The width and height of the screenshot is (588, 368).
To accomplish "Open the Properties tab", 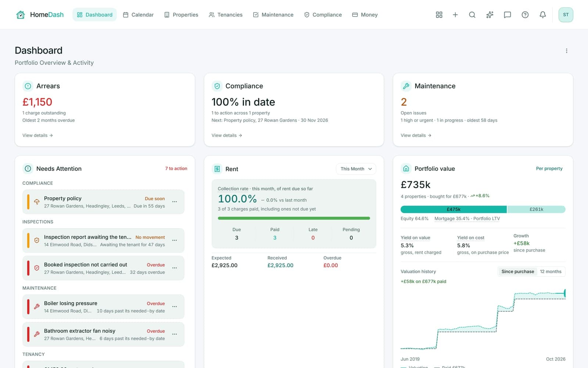I will pos(181,15).
